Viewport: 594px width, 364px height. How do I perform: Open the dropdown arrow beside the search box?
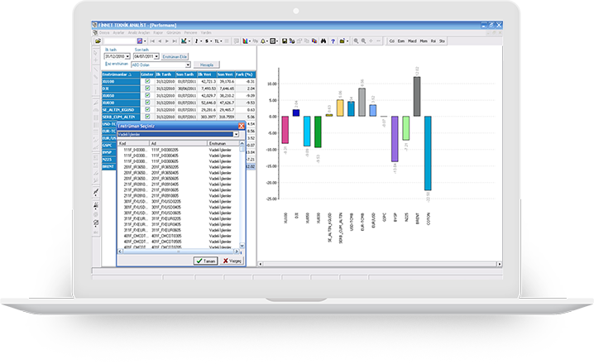click(145, 41)
